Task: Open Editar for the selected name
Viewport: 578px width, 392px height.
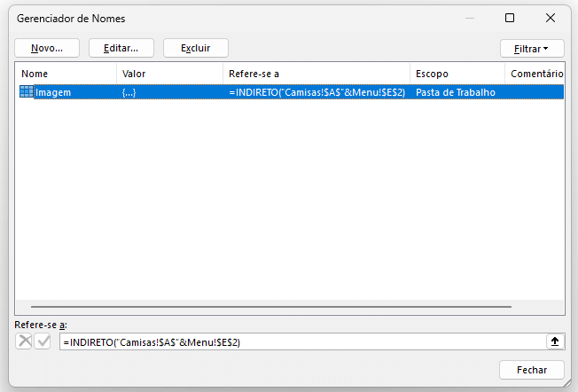Action: pos(121,48)
